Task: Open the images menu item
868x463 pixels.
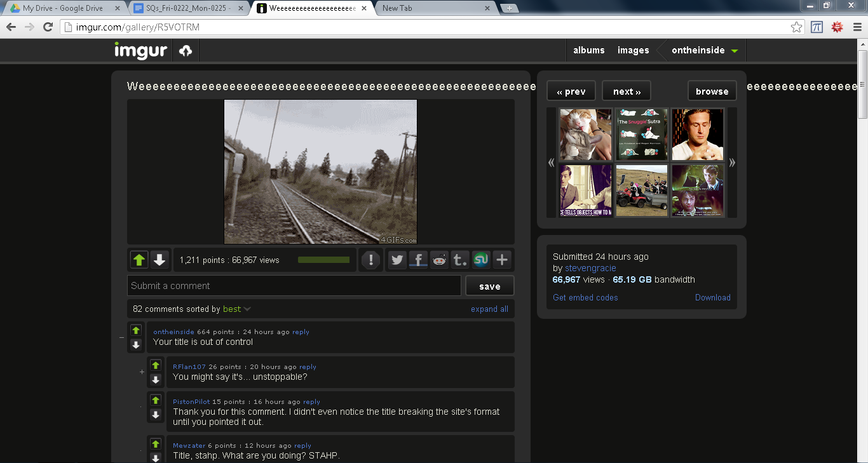Action: pyautogui.click(x=634, y=50)
